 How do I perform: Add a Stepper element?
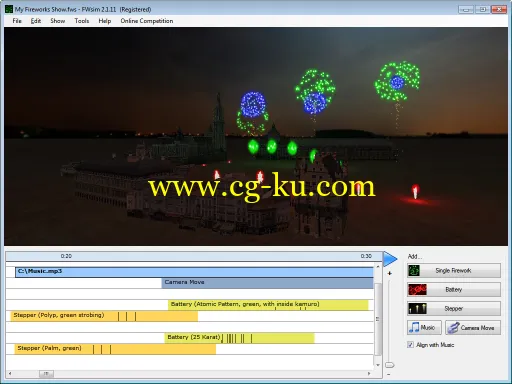pos(454,309)
